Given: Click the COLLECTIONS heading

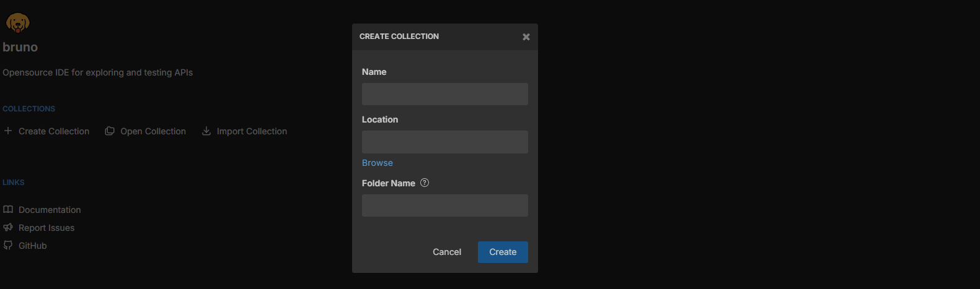Looking at the screenshot, I should (29, 109).
